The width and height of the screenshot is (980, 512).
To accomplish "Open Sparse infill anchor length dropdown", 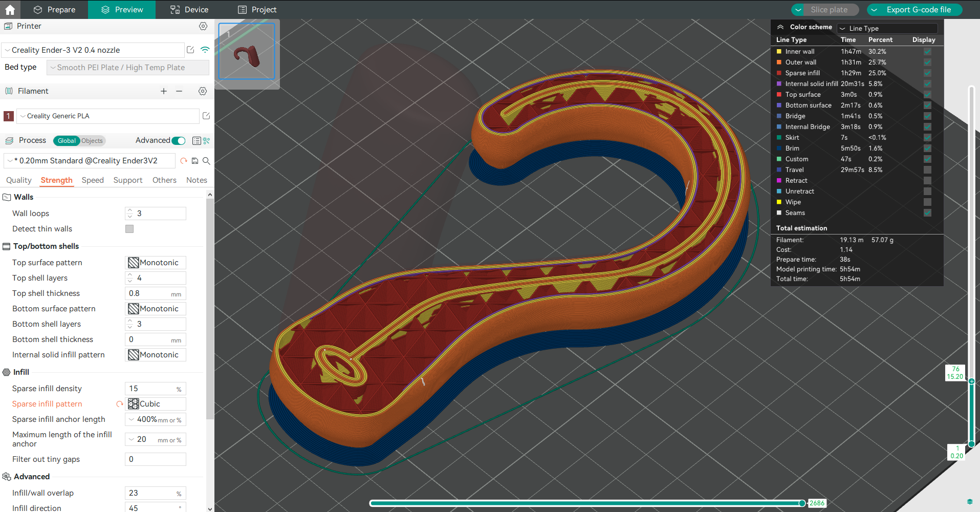I will click(156, 419).
